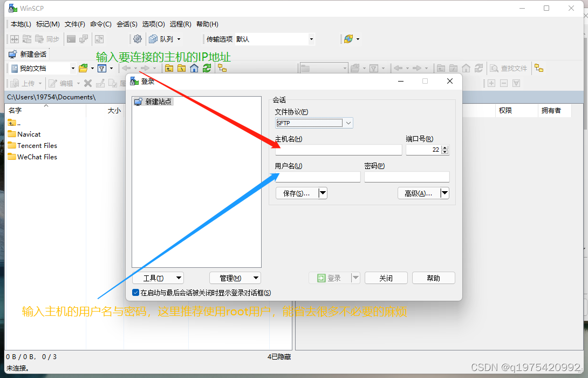The image size is (588, 378).
Task: Increase port number with up stepper
Action: pos(445,147)
